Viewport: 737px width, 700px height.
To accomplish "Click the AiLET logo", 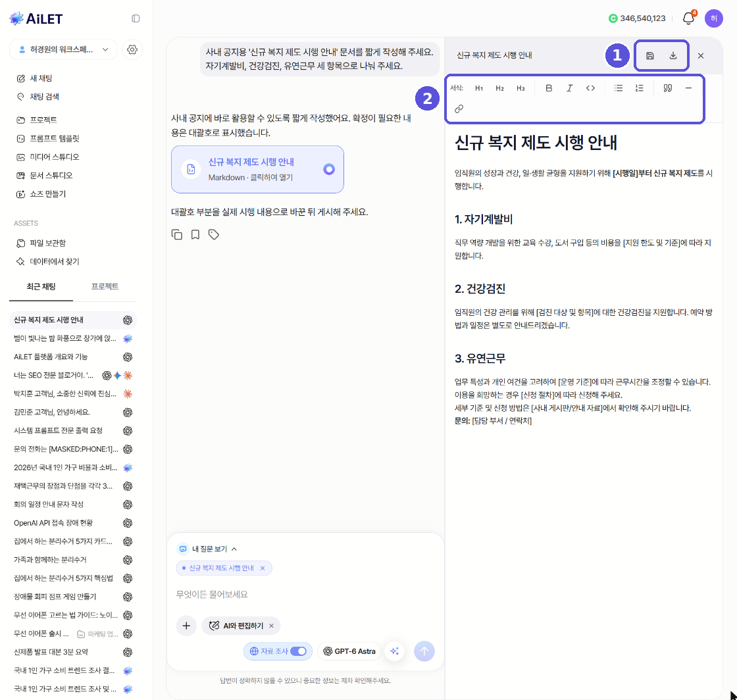I will pos(36,18).
